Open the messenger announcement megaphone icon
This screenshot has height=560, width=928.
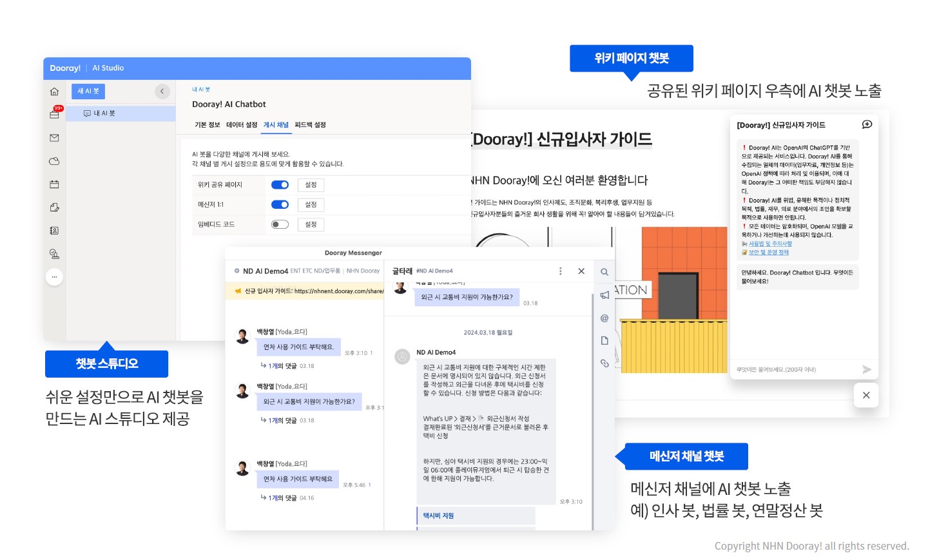604,295
